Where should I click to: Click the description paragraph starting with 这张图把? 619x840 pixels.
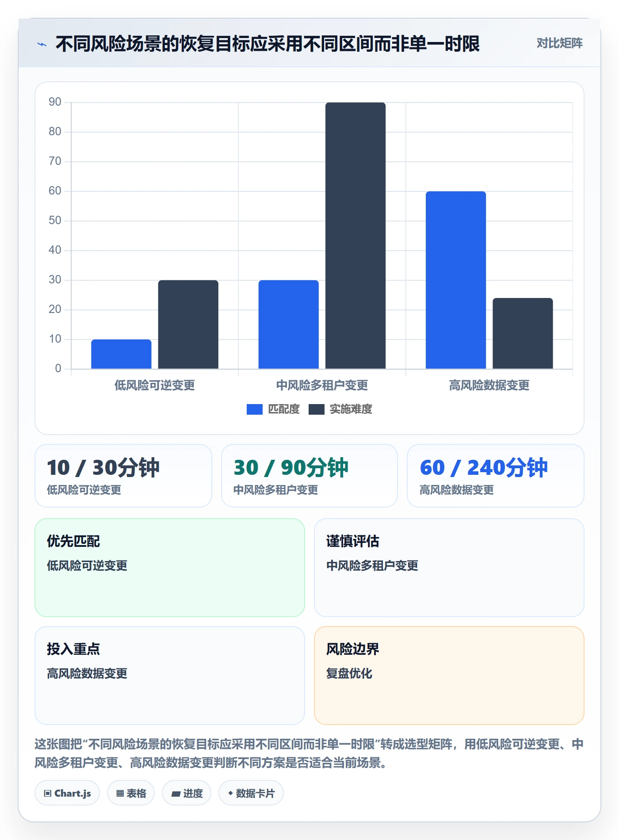click(x=309, y=753)
